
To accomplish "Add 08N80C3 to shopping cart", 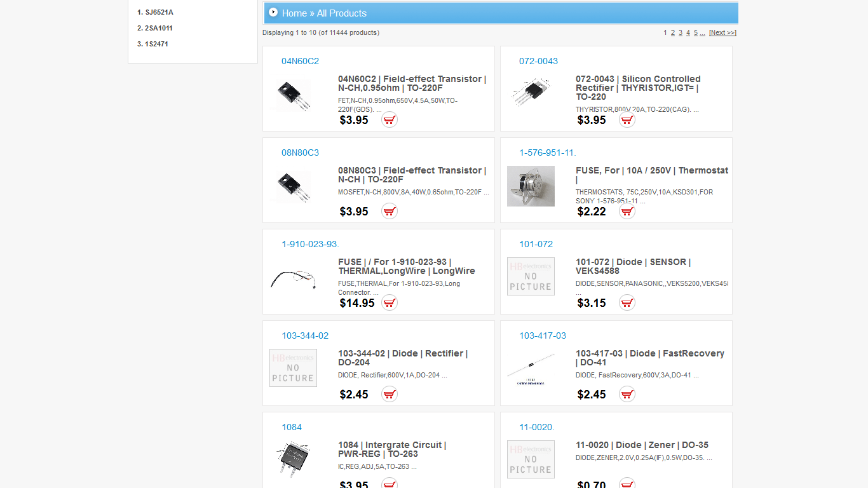I will click(390, 211).
